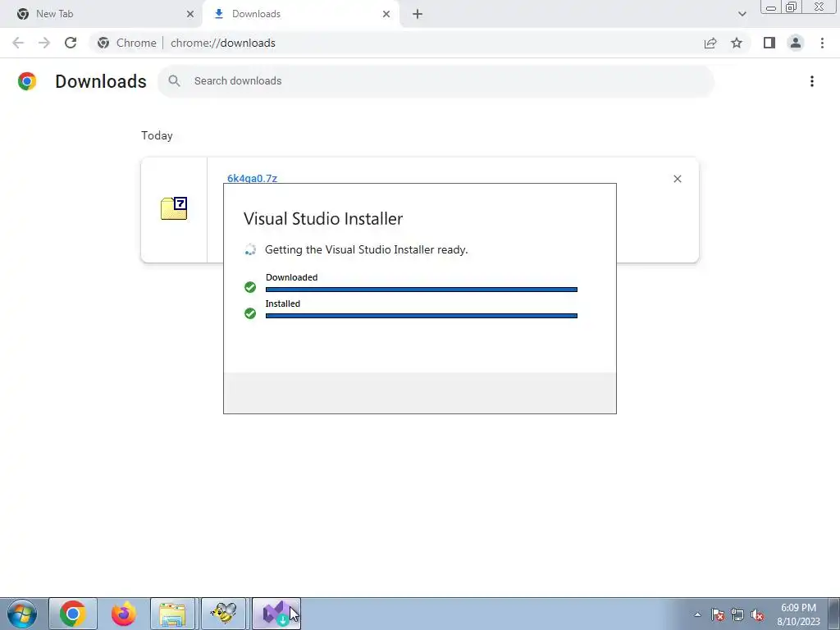Reload the downloads page
The width and height of the screenshot is (840, 630).
point(71,43)
